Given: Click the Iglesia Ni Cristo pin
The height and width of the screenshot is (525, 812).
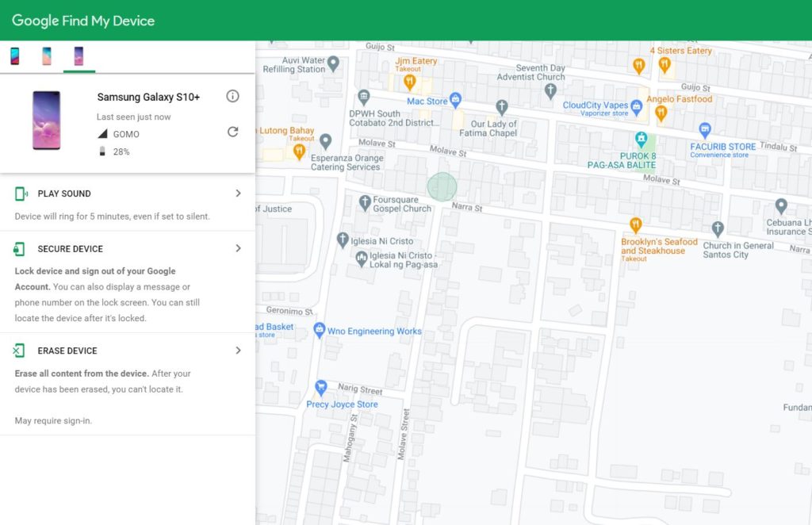Looking at the screenshot, I should tap(343, 240).
